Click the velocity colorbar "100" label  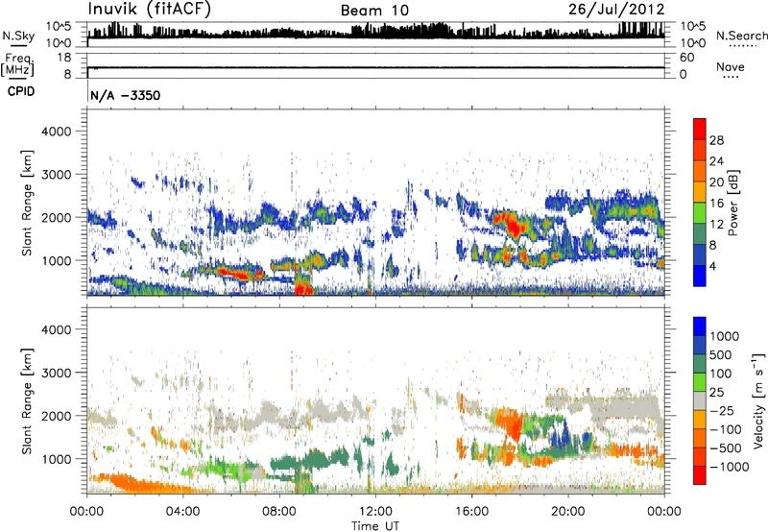(723, 374)
